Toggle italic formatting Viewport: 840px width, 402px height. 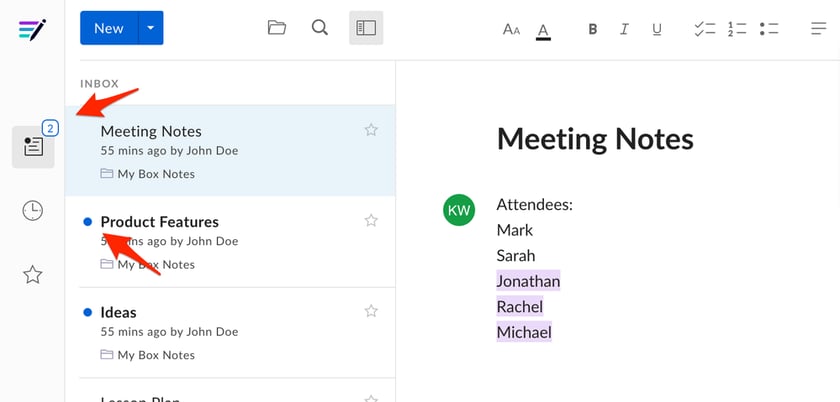pyautogui.click(x=624, y=29)
